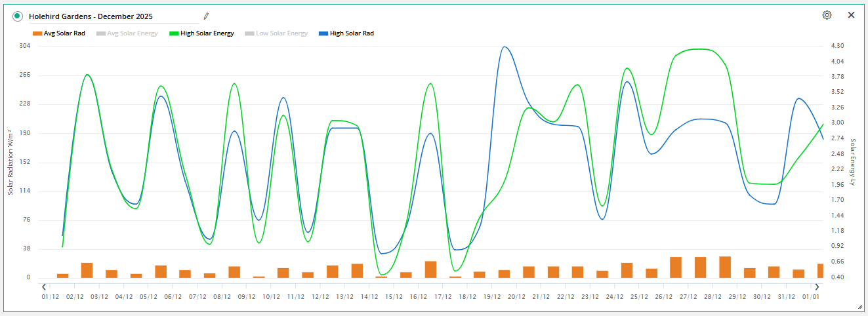868x316 pixels.
Task: Click blue High Solar Rad legend swatch
Action: [x=323, y=33]
